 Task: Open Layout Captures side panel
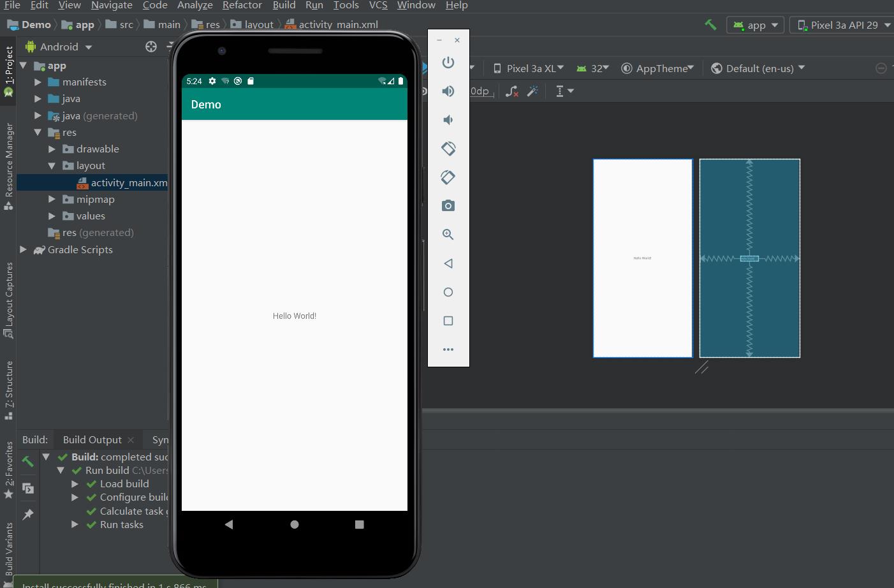pos(8,300)
